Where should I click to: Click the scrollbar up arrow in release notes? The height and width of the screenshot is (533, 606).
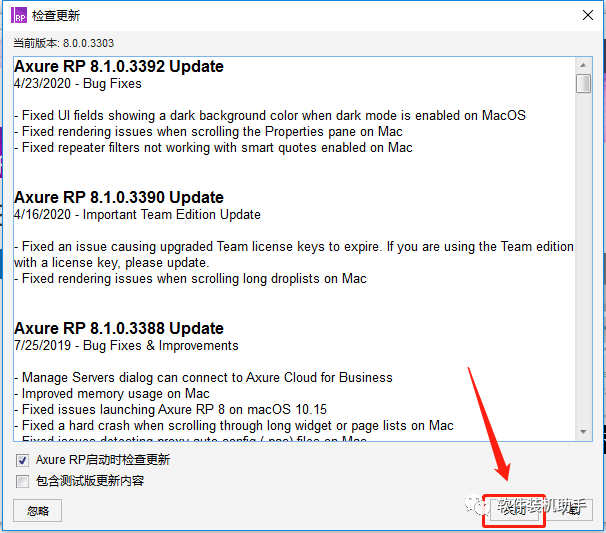(x=583, y=65)
